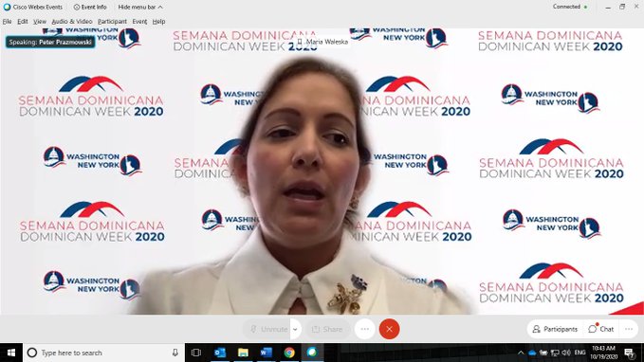This screenshot has width=644, height=362.
Task: Click the microphone icon in the search box
Action: coord(175,353)
